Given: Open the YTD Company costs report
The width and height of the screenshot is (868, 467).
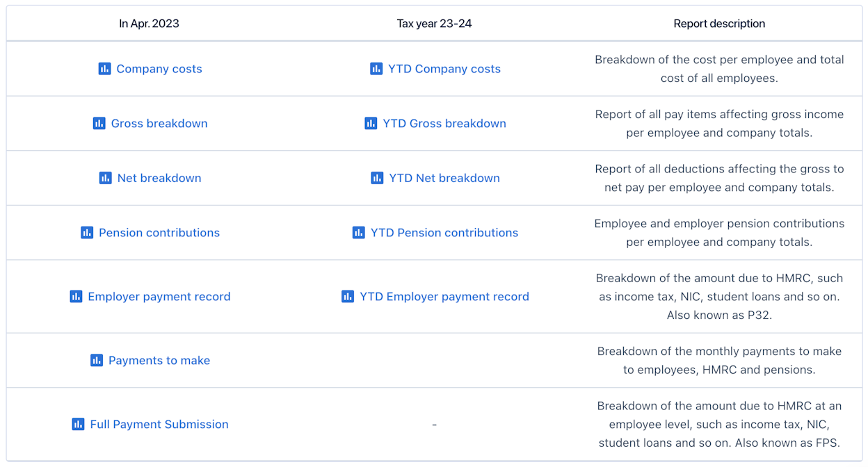Looking at the screenshot, I should coord(444,69).
